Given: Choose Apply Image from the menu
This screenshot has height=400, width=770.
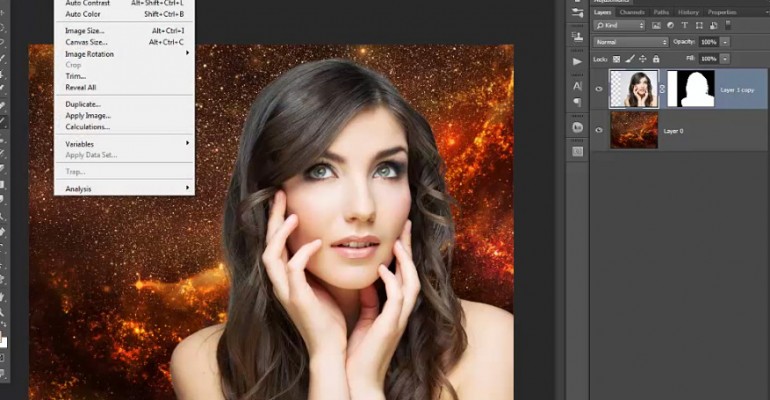Looking at the screenshot, I should (124, 115).
